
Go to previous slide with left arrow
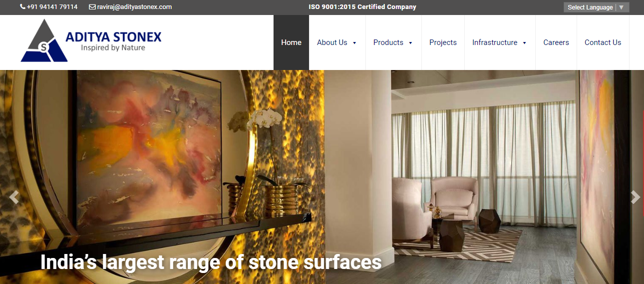pos(14,197)
